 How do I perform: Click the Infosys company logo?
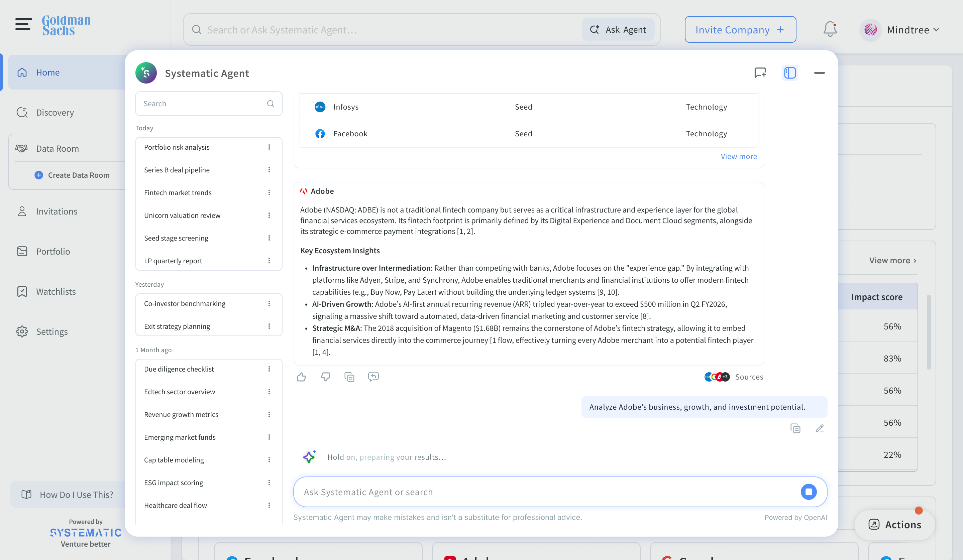click(320, 107)
